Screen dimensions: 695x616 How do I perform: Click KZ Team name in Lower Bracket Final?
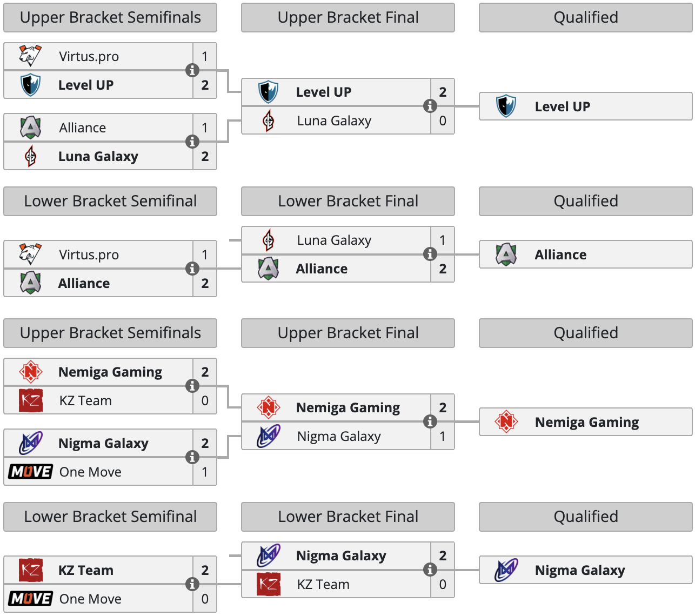323,584
